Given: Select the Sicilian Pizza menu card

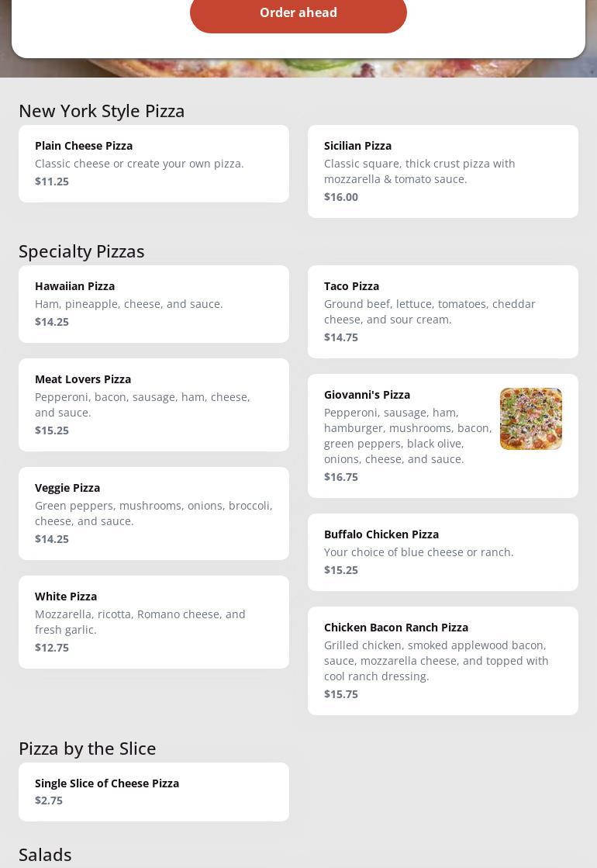Looking at the screenshot, I should 443,171.
